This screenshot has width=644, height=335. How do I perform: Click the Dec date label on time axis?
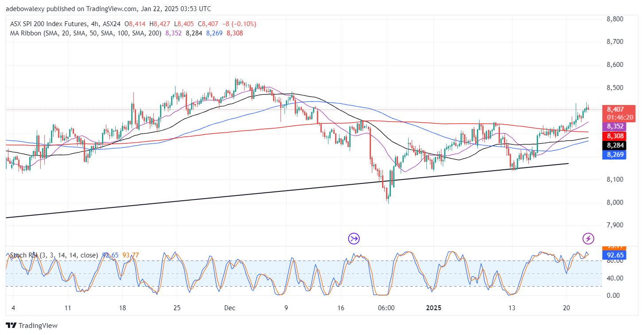click(x=230, y=308)
